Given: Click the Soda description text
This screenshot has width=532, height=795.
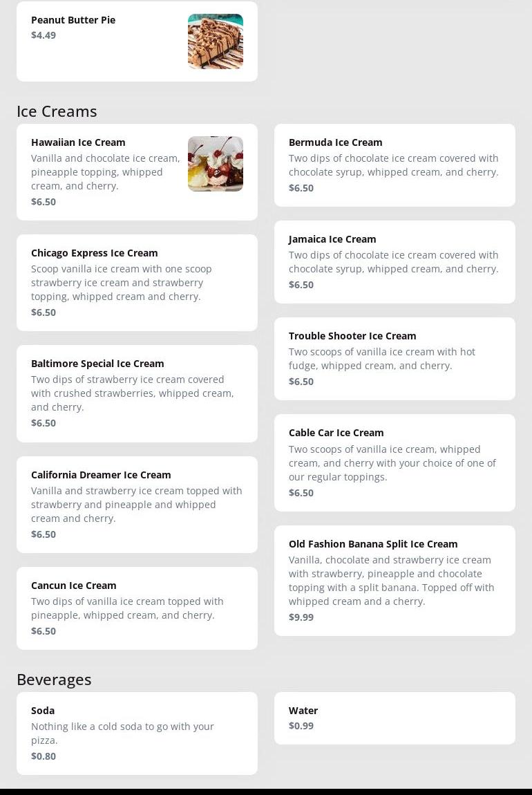Looking at the screenshot, I should (x=122, y=733).
